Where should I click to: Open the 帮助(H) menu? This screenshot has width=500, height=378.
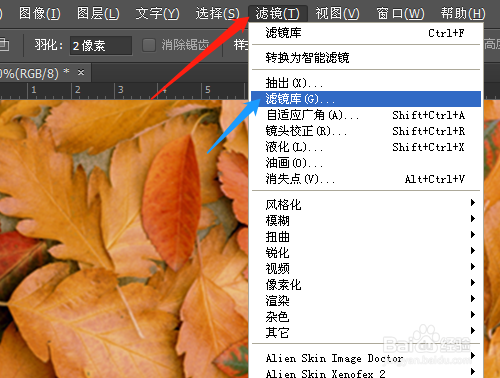tap(463, 14)
